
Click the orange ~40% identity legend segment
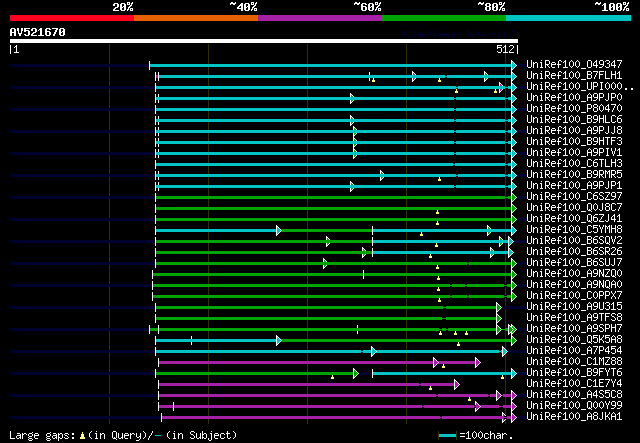click(x=196, y=18)
